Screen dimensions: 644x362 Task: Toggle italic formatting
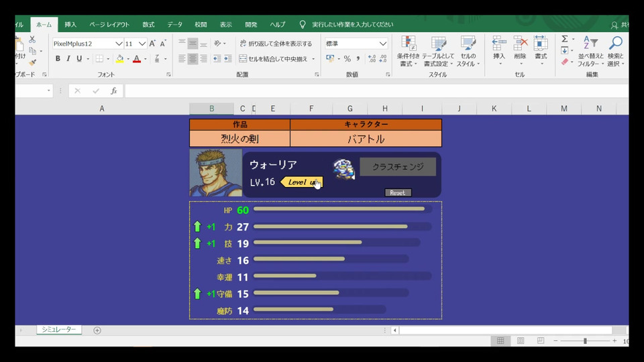coord(68,59)
